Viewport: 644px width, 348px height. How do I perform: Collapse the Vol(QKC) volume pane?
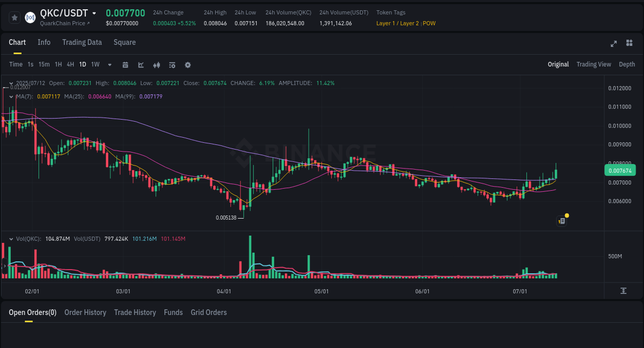(10, 239)
